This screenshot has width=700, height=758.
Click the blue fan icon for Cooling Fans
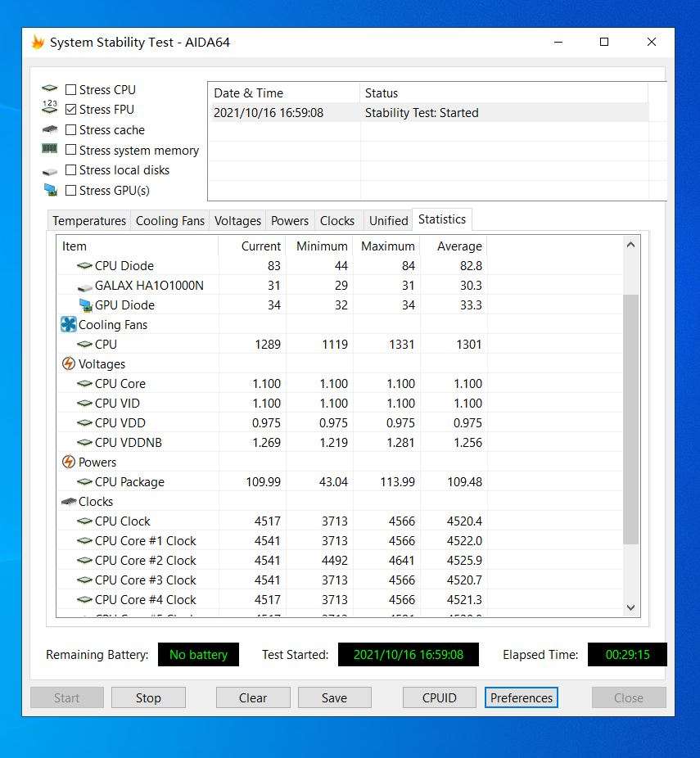click(x=68, y=324)
